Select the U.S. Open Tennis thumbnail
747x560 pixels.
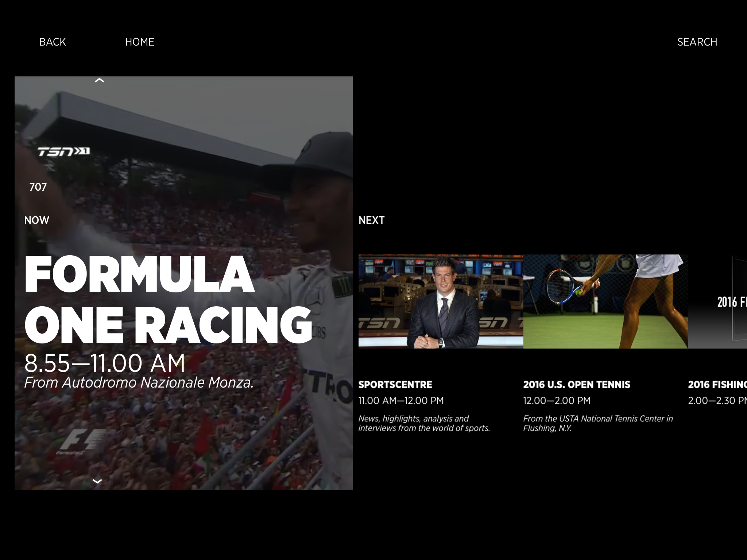pyautogui.click(x=605, y=301)
